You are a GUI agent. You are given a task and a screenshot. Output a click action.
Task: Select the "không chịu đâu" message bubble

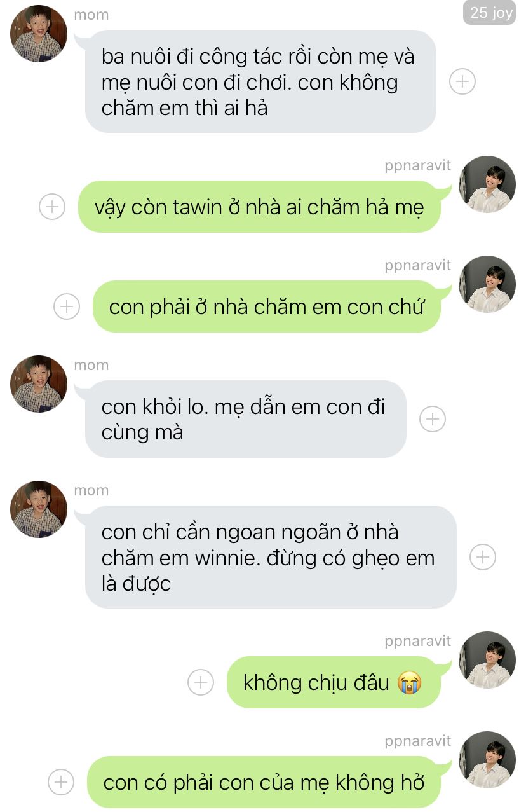coord(334,682)
